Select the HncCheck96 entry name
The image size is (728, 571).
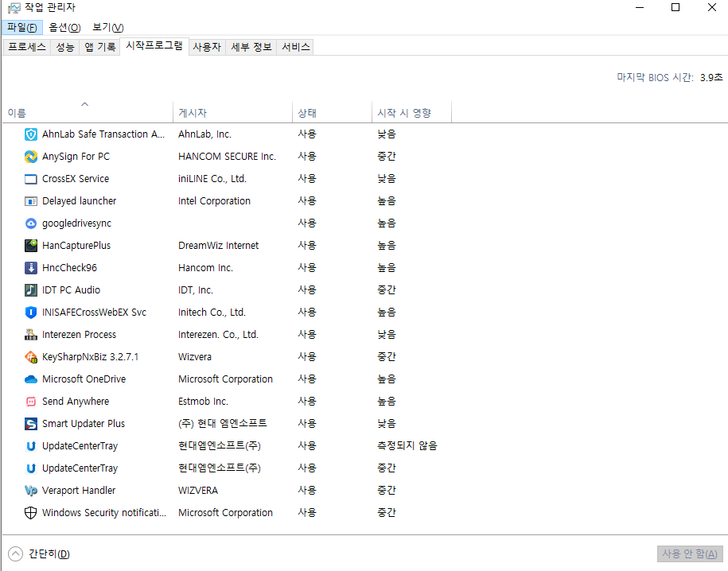[70, 268]
